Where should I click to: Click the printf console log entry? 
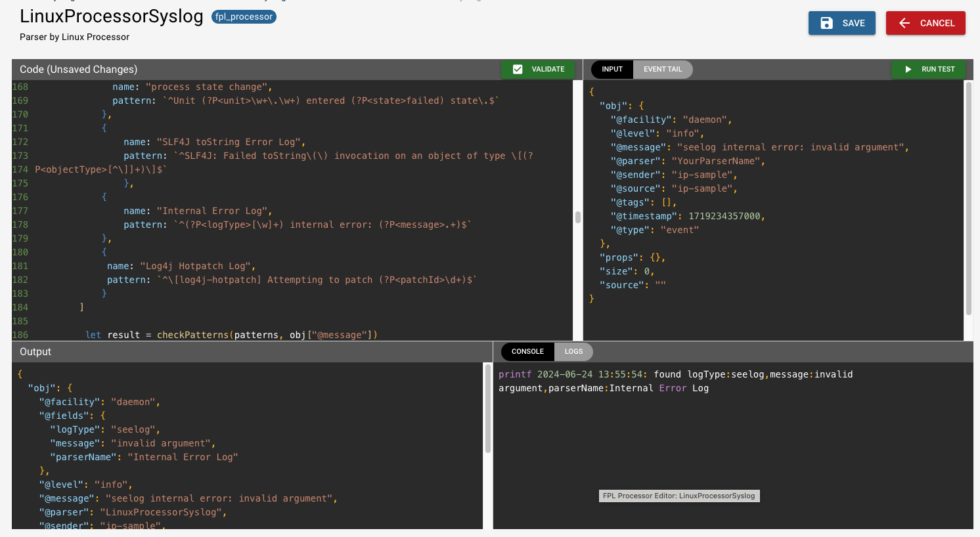tap(676, 381)
